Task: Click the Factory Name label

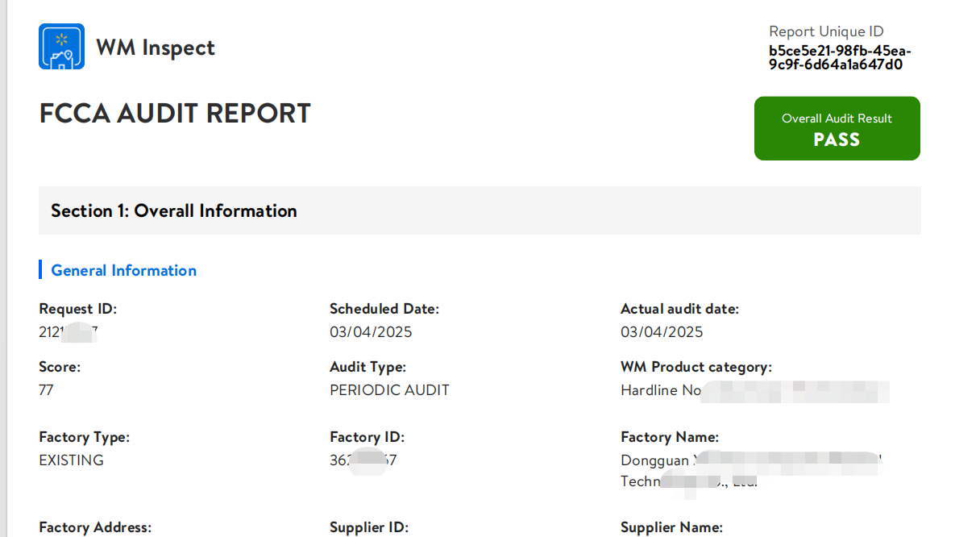Action: (669, 437)
